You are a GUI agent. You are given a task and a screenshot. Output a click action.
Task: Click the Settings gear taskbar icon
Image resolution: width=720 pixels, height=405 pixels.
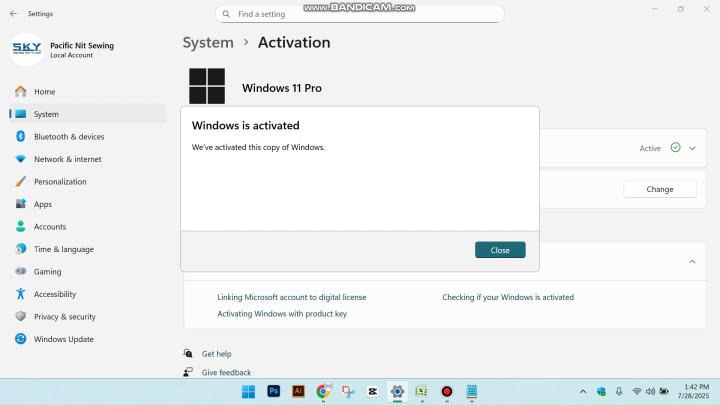pos(397,392)
